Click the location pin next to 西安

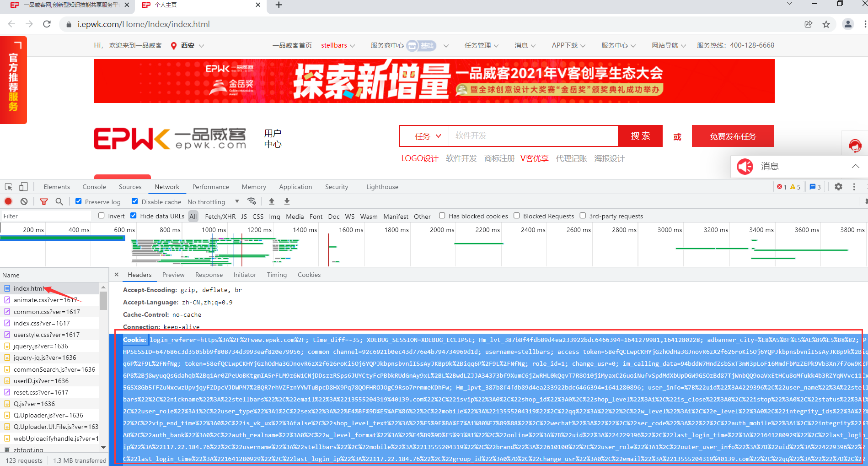(x=174, y=46)
